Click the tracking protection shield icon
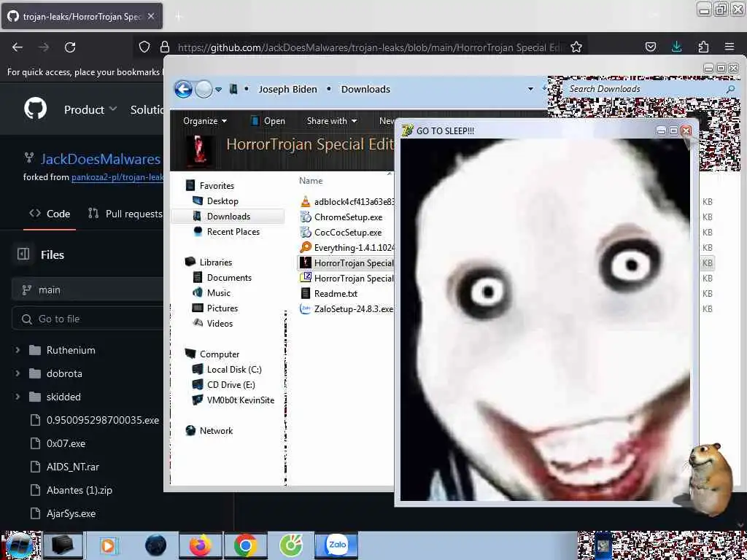The height and width of the screenshot is (560, 747). (x=144, y=47)
